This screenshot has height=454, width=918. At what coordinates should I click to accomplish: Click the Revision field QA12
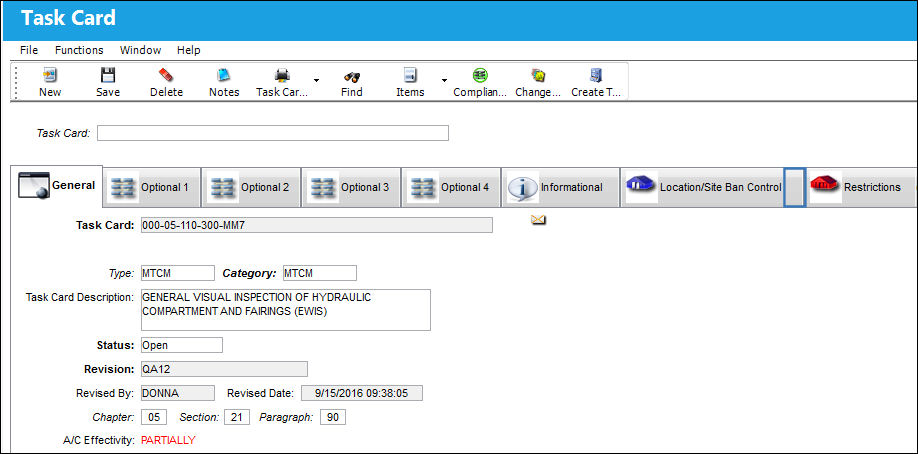coord(224,369)
